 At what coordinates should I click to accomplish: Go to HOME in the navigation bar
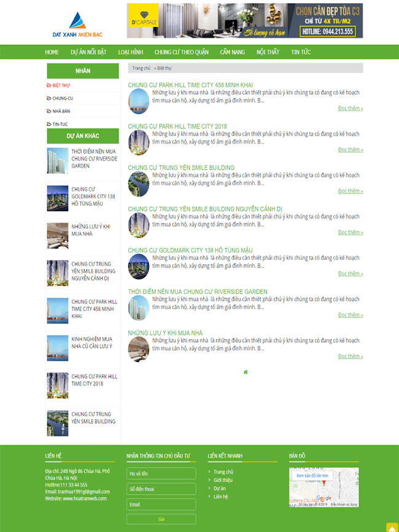[52, 52]
